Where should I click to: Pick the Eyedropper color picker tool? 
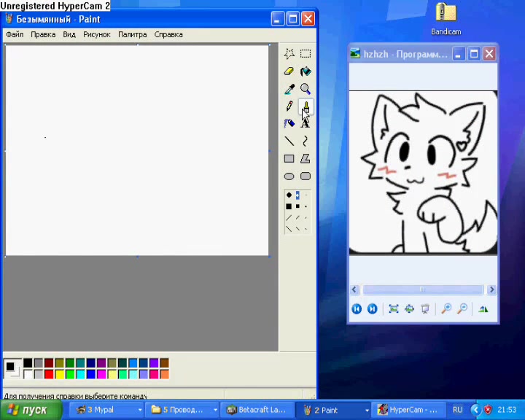[289, 89]
